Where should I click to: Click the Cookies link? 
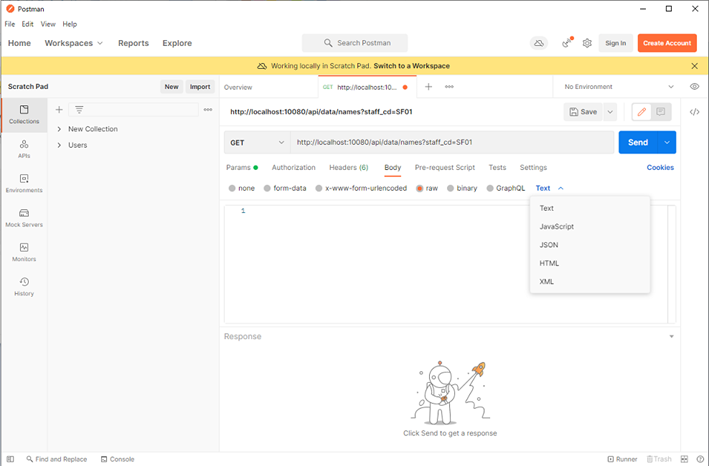[x=660, y=168]
